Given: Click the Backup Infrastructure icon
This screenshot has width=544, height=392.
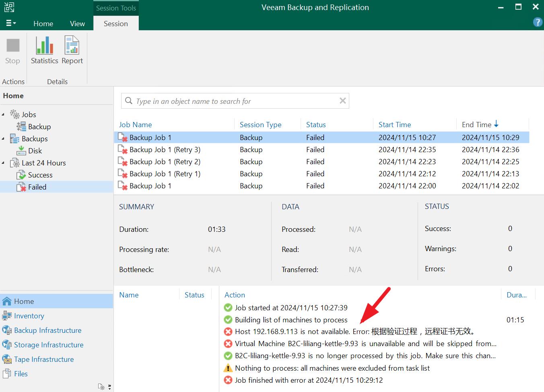Looking at the screenshot, I should click(x=7, y=330).
